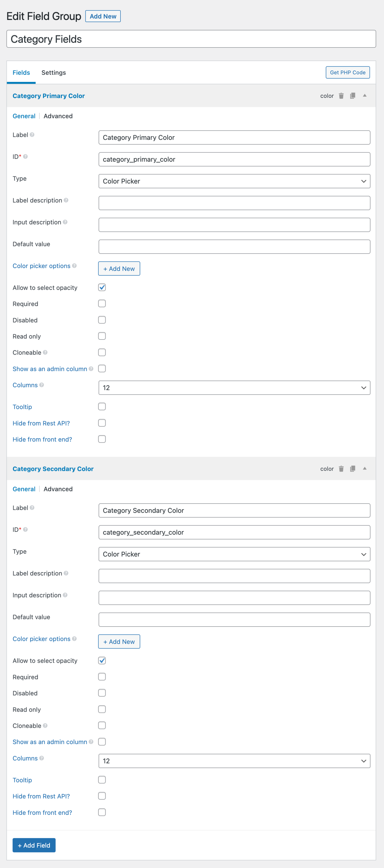Collapse the Category Secondary Color field
Image resolution: width=384 pixels, height=868 pixels.
tap(365, 469)
